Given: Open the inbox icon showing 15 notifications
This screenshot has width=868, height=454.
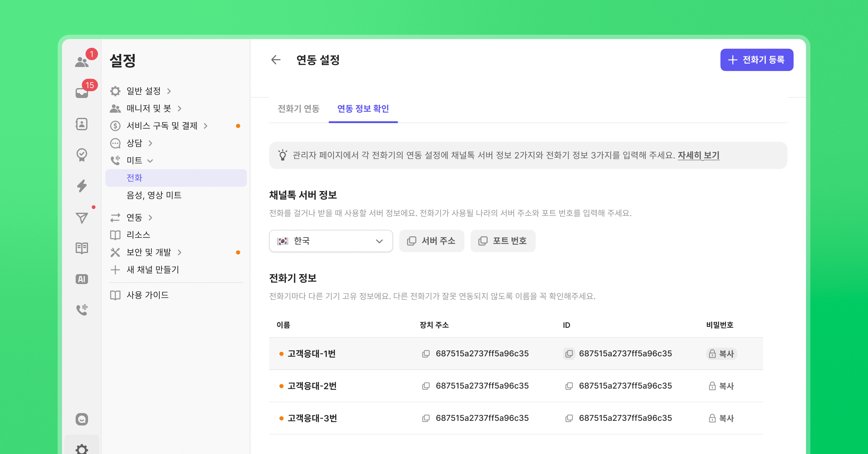Looking at the screenshot, I should [82, 93].
